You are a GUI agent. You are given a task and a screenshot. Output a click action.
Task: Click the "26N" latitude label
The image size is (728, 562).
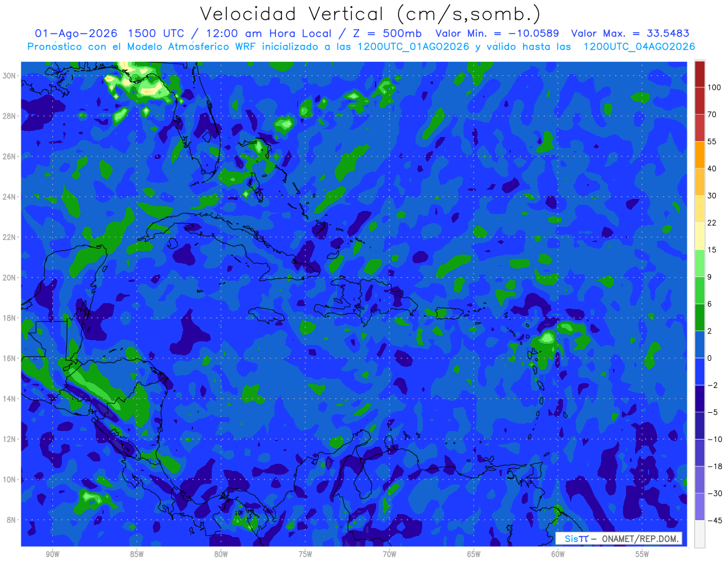pos(9,156)
